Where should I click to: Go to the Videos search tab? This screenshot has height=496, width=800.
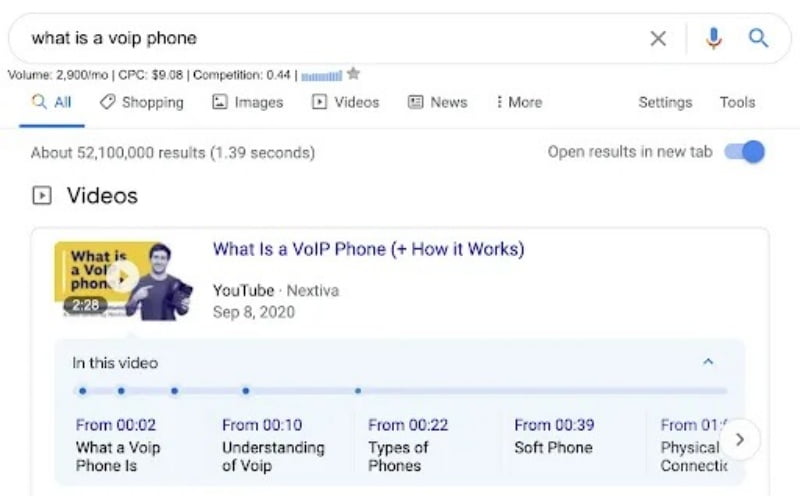tap(346, 102)
